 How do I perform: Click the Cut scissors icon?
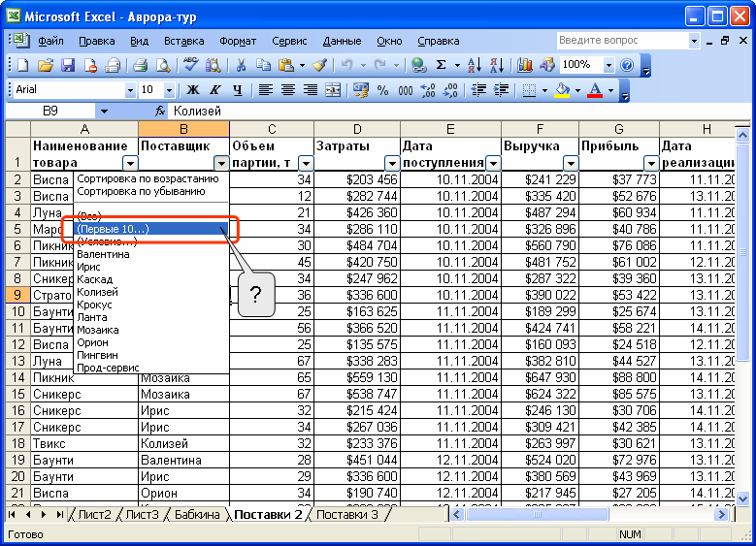(x=239, y=65)
